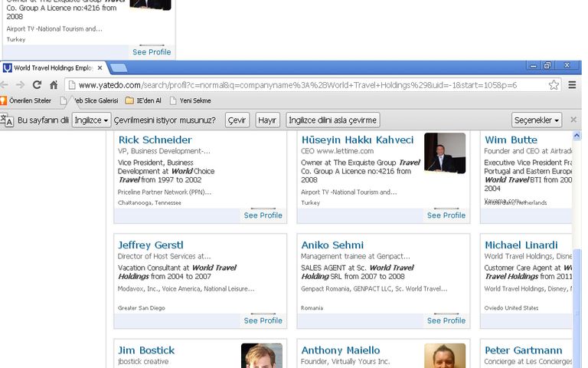Screen dimensions: 588x368
Task: Click Hüseyin Hakkı Kahveci's profile photo
Action: coord(445,153)
